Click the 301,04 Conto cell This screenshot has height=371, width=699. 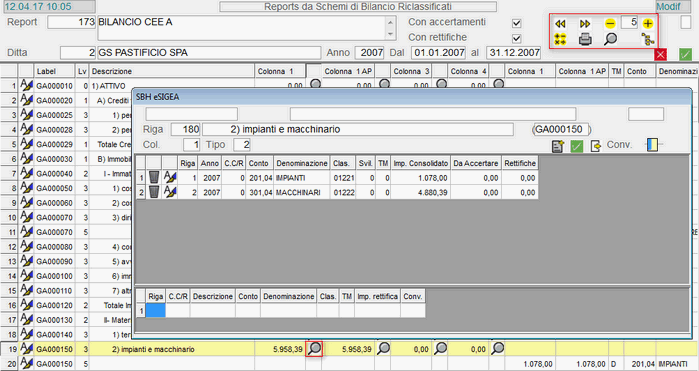pyautogui.click(x=260, y=192)
